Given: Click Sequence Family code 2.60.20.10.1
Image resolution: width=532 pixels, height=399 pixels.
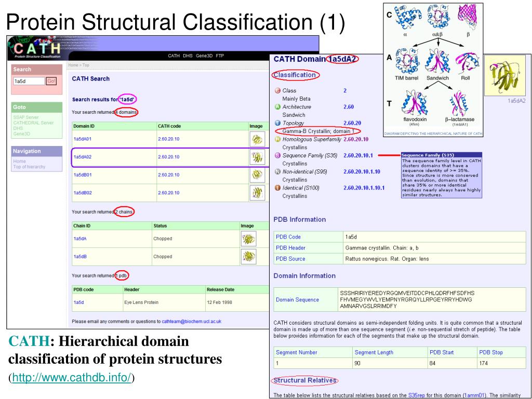Looking at the screenshot, I should click(x=358, y=155).
